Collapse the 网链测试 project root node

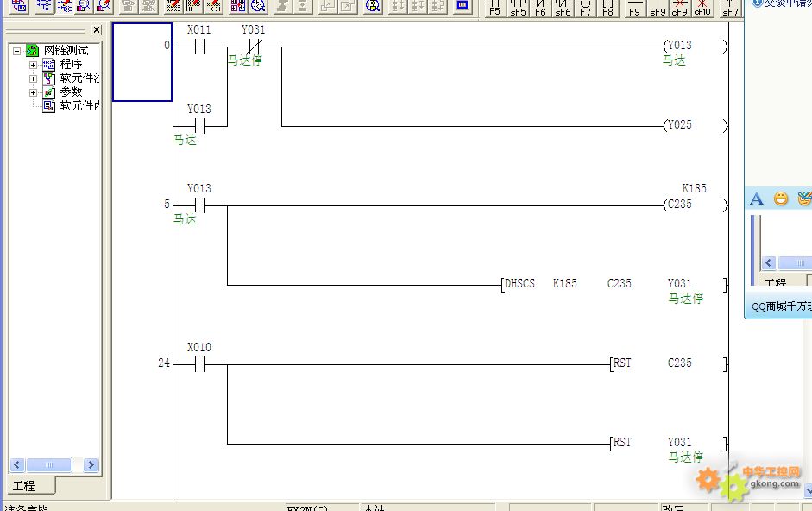(x=17, y=51)
